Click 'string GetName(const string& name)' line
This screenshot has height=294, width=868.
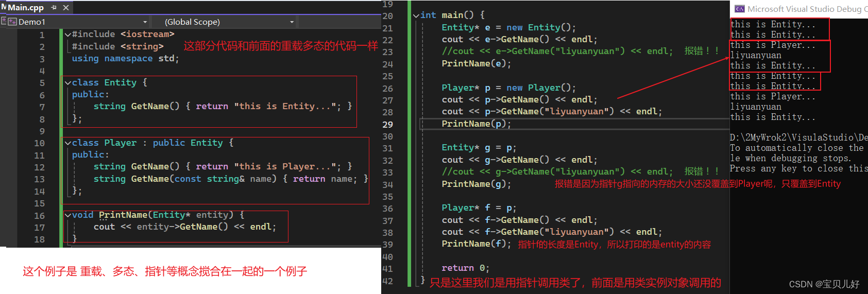[231, 179]
